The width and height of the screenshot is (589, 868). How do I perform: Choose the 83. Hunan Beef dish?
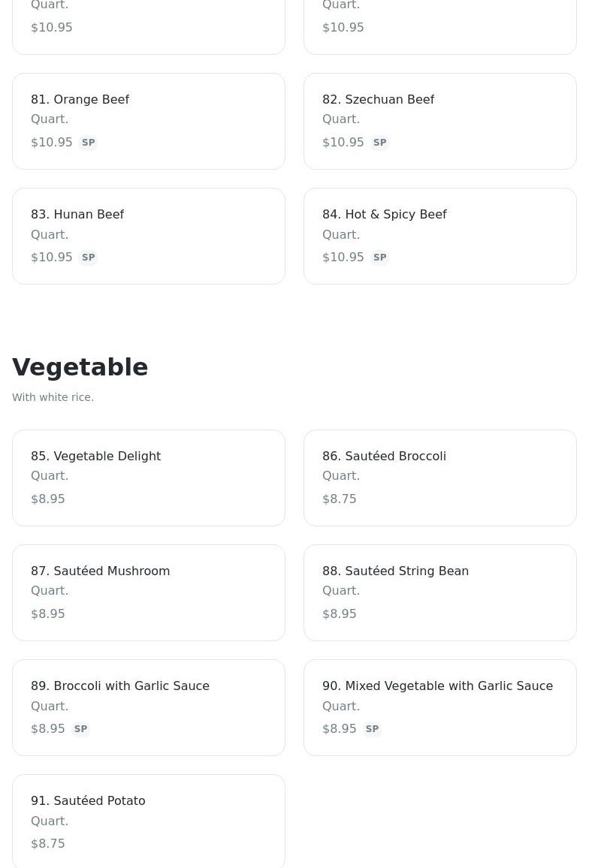point(77,215)
